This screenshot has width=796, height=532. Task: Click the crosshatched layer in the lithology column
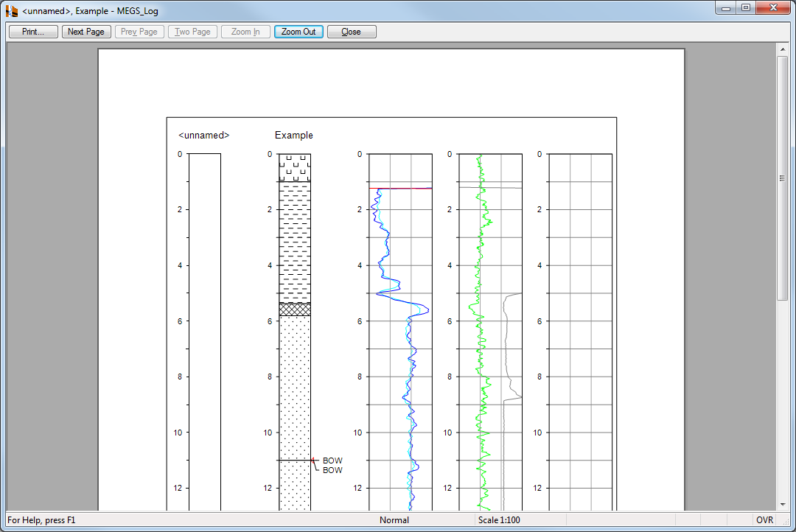point(295,309)
